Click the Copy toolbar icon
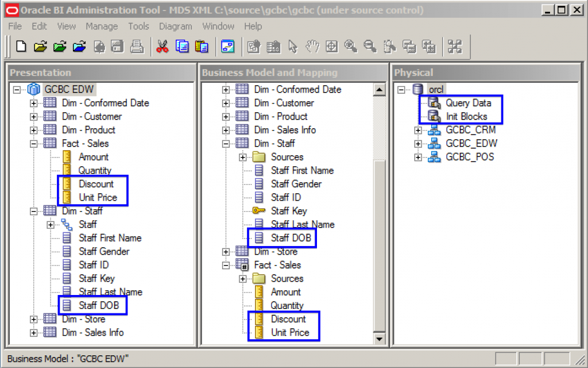This screenshot has width=588, height=368. (x=182, y=47)
